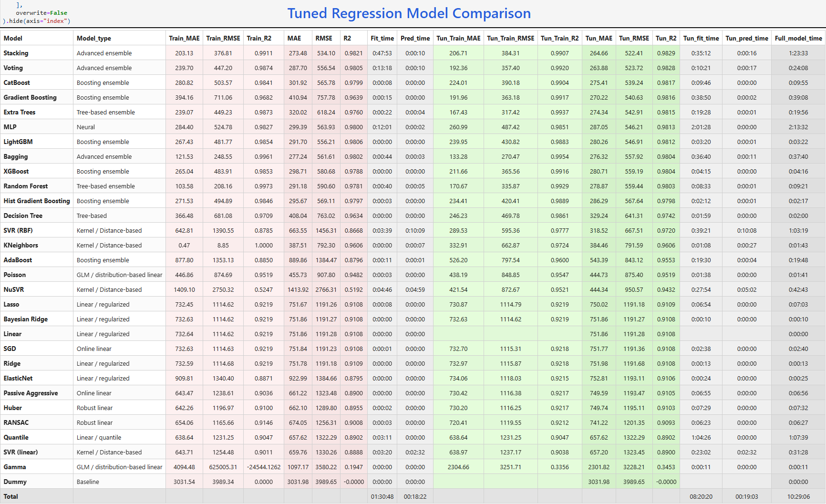Click the "Tun_fit_time" column header

coord(701,38)
